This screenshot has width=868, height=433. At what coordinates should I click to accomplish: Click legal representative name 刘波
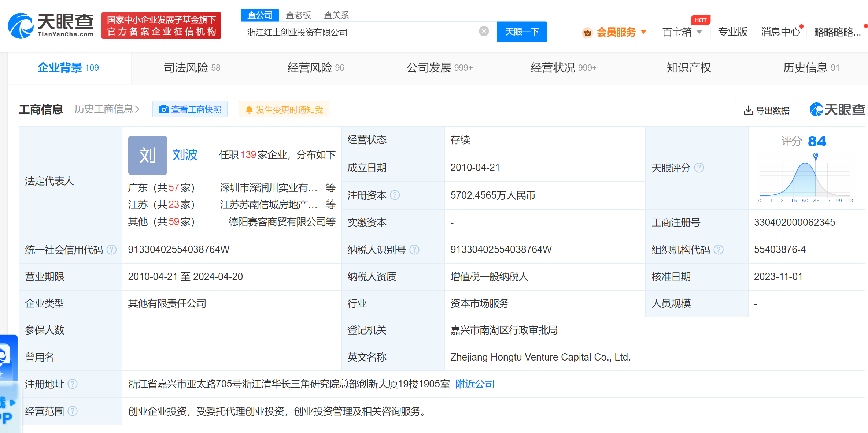pyautogui.click(x=185, y=155)
